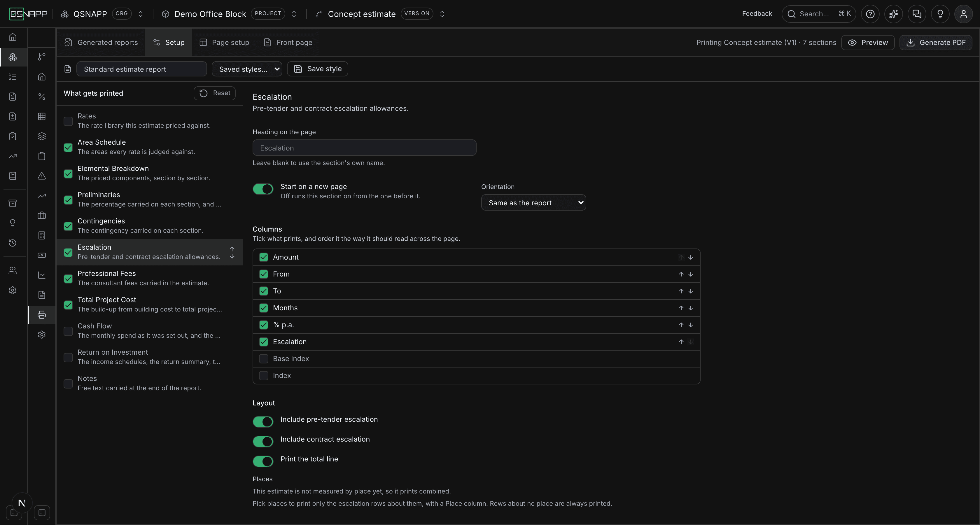This screenshot has height=525, width=980.
Task: Open the line chart icon in project sidebar
Action: [42, 275]
